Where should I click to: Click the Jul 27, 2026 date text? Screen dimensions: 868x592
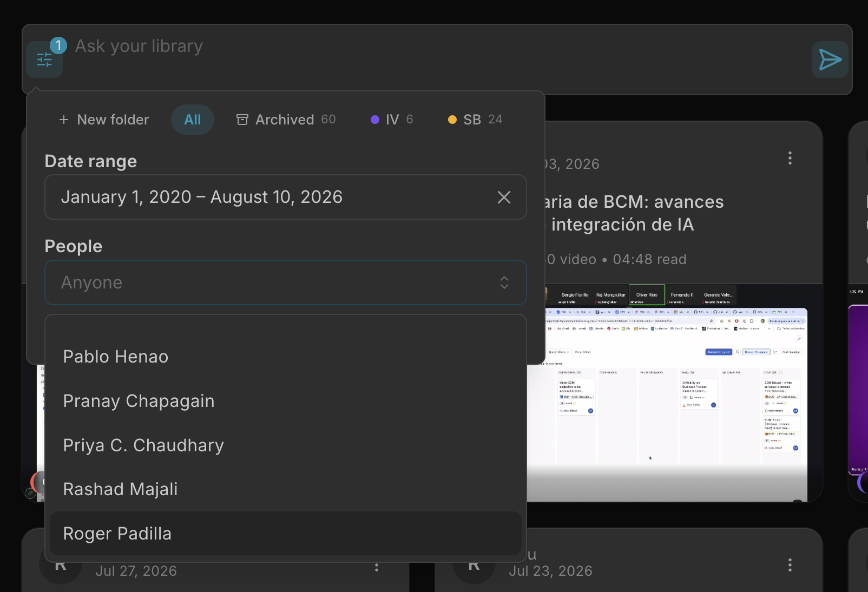point(136,571)
